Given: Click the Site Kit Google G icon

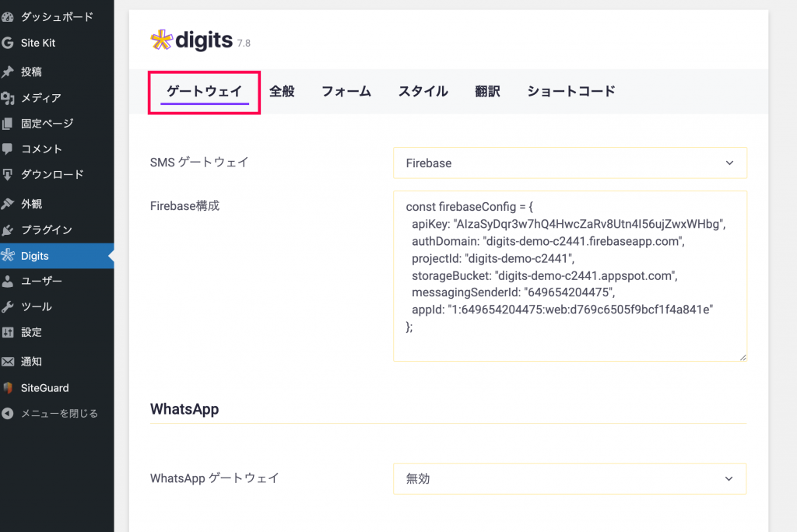Looking at the screenshot, I should [x=8, y=43].
